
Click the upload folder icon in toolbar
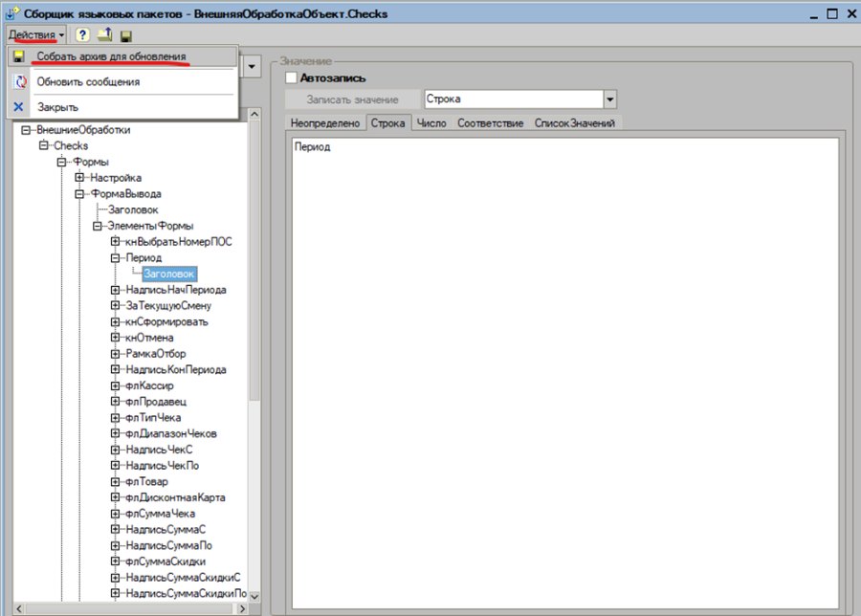[x=104, y=35]
